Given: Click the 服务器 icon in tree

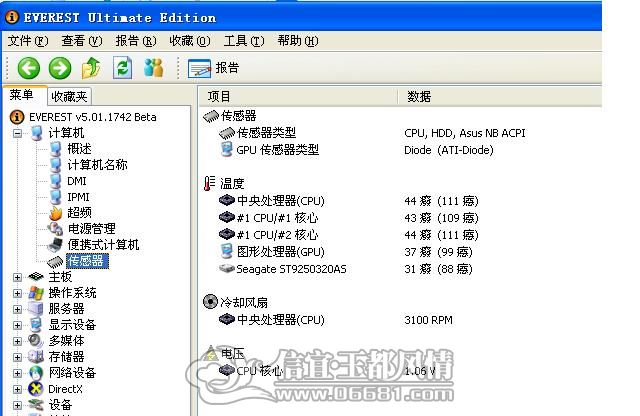Looking at the screenshot, I should 36,309.
